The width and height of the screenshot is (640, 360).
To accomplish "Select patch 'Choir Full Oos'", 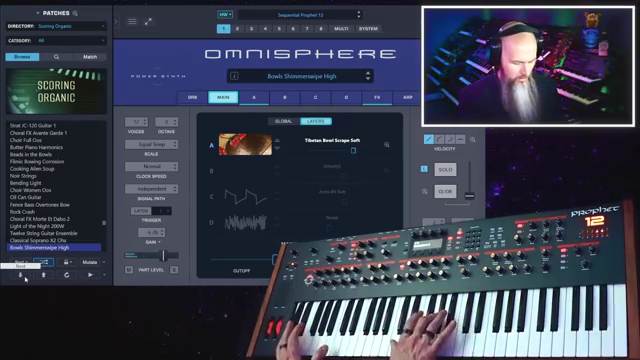I will (26, 140).
